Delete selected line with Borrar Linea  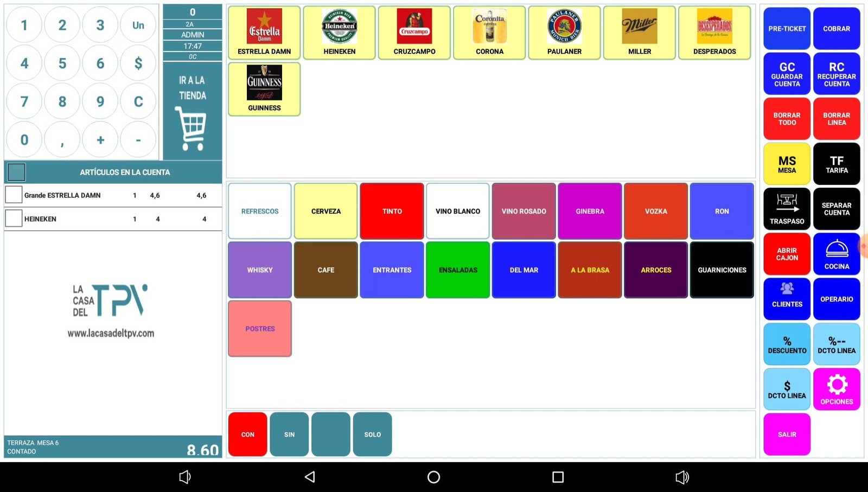coord(837,119)
